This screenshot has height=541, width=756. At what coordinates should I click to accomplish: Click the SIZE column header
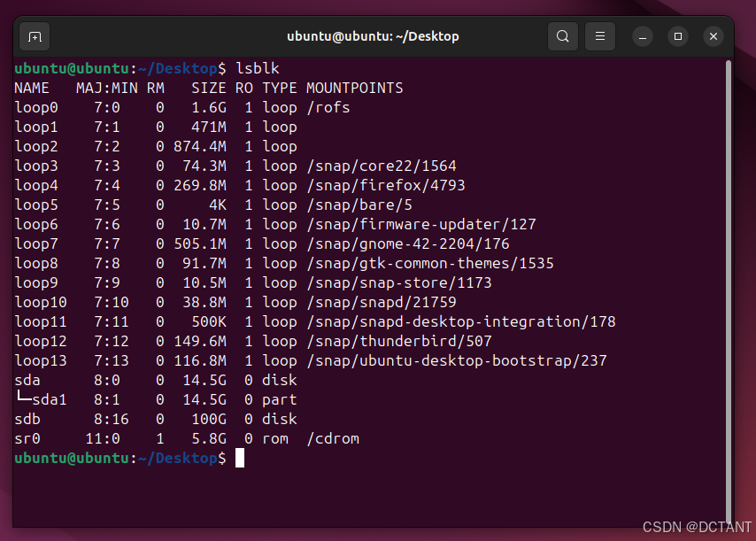(209, 89)
